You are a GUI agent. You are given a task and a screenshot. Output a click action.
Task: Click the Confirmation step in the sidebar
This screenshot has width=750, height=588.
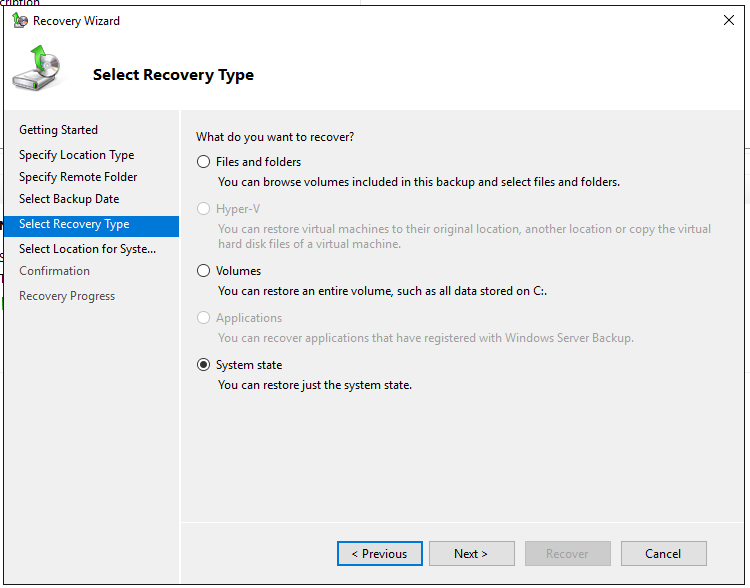(x=54, y=271)
